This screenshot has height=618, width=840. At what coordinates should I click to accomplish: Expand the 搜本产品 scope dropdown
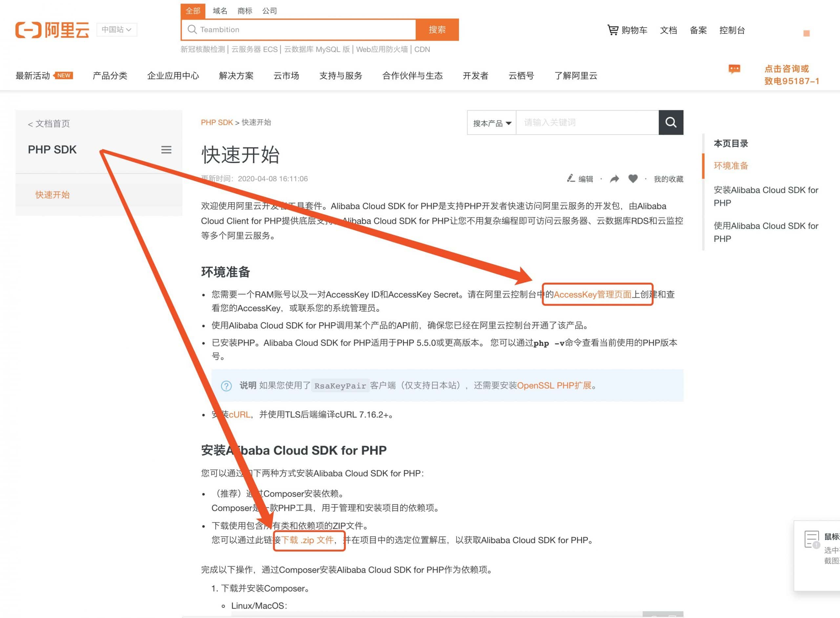(492, 123)
